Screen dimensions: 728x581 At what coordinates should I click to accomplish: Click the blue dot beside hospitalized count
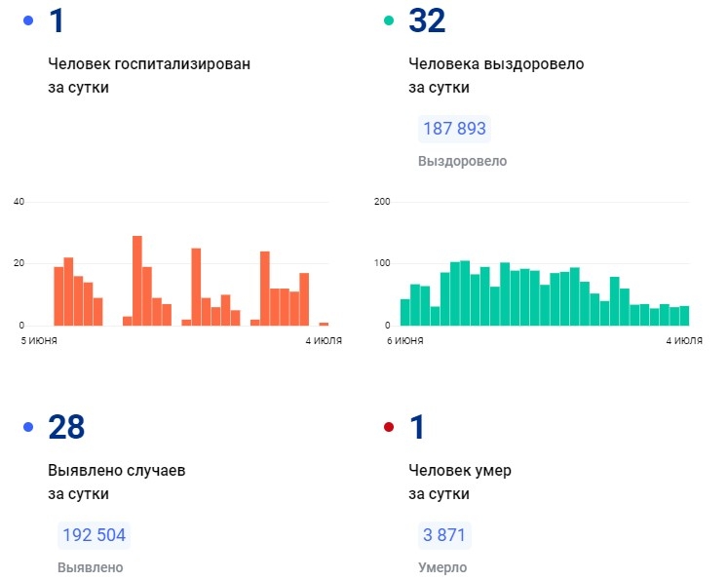coord(28,20)
